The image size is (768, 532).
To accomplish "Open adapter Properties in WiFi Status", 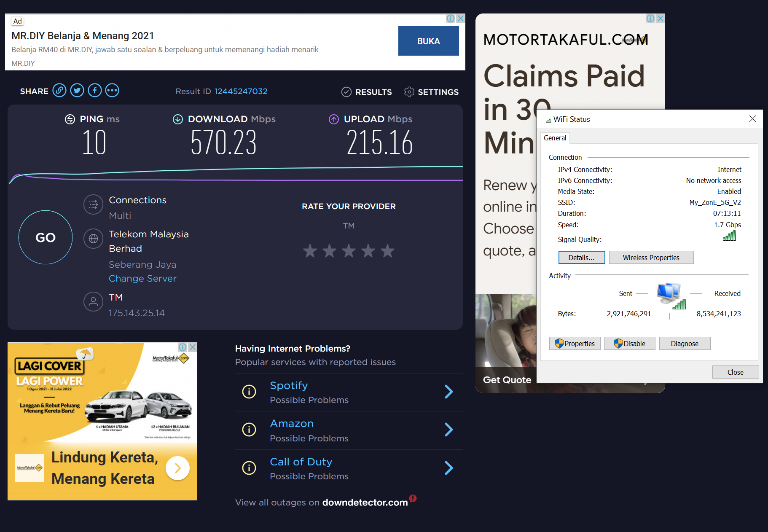I will (x=575, y=344).
